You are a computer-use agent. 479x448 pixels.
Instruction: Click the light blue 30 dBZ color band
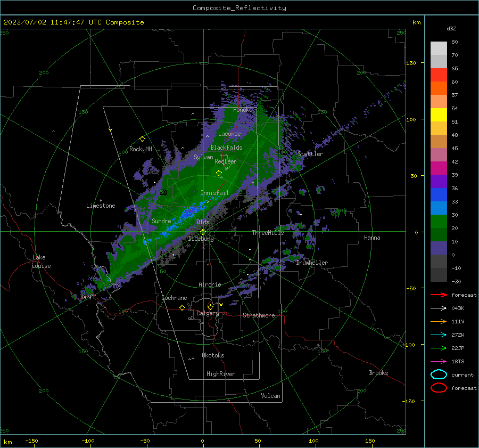click(x=439, y=208)
